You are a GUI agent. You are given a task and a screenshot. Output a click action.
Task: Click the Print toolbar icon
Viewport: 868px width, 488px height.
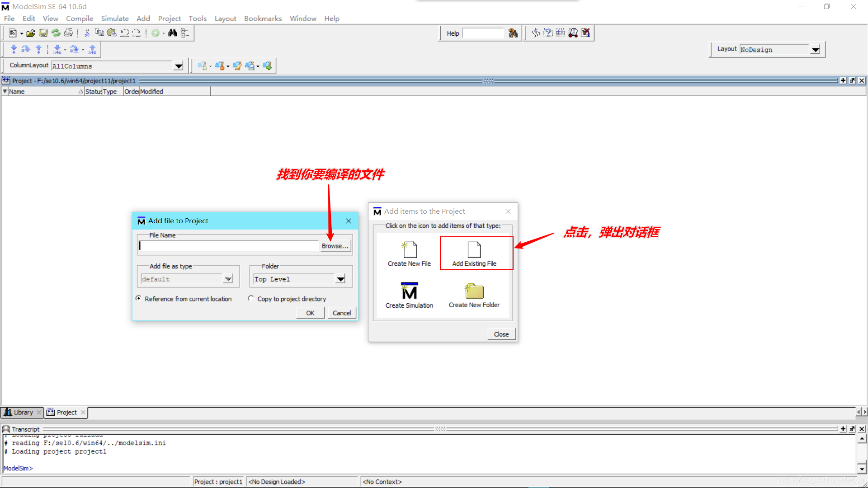tap(68, 33)
